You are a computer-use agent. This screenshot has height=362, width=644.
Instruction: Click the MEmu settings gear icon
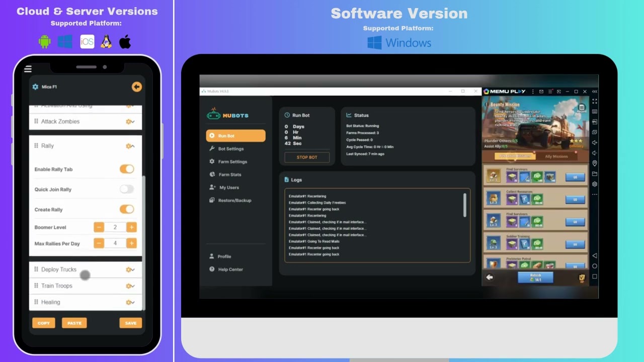[595, 184]
